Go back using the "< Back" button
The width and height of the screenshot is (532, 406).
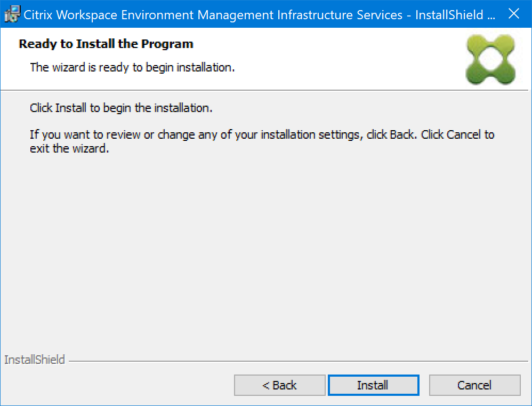click(x=279, y=385)
